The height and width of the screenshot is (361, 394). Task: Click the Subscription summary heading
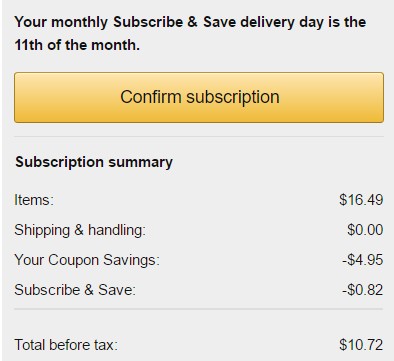(94, 162)
